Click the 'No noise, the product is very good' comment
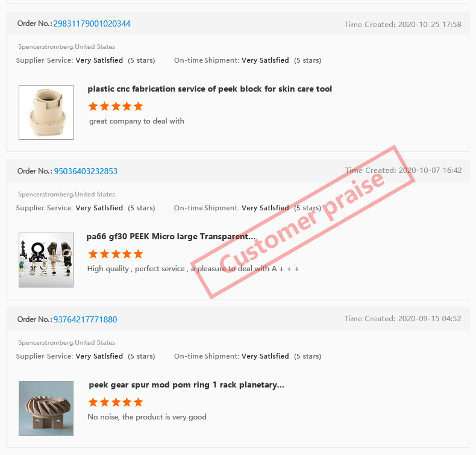476x455 pixels. click(x=147, y=417)
